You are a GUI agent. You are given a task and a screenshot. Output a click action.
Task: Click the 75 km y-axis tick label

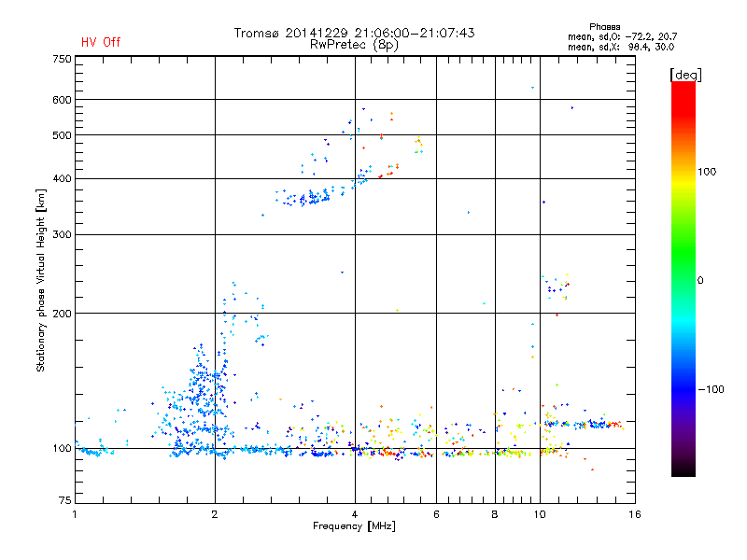[x=65, y=500]
